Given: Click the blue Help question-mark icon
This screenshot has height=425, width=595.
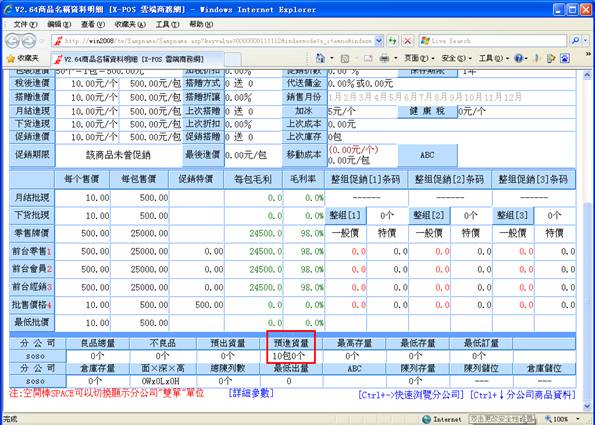Looking at the screenshot, I should 518,58.
